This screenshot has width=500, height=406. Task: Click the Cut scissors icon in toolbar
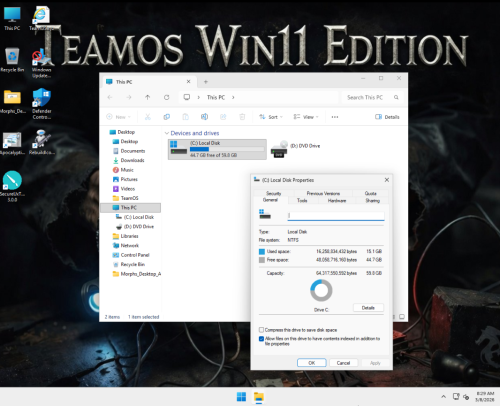(148, 117)
